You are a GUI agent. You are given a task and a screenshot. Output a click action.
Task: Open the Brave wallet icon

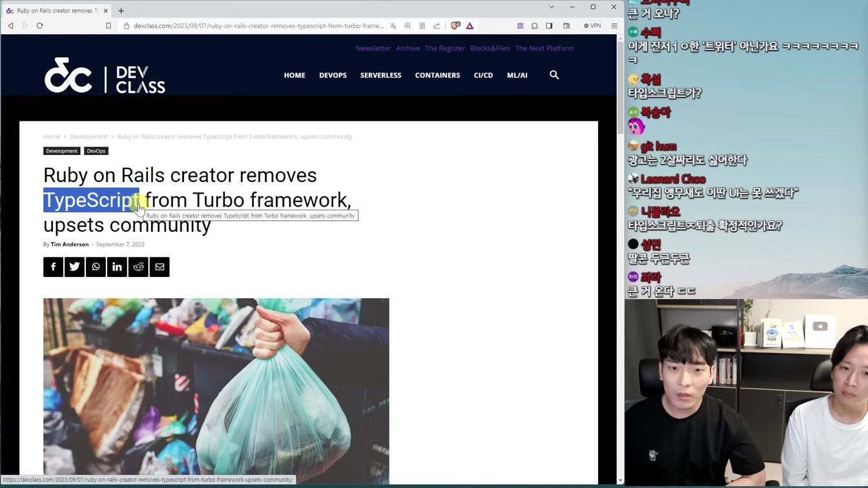click(x=566, y=26)
